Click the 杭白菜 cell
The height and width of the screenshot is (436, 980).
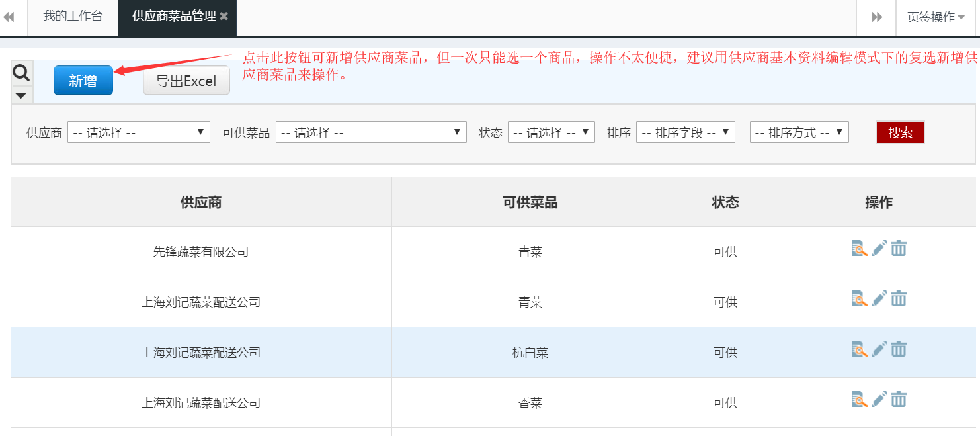(x=530, y=353)
